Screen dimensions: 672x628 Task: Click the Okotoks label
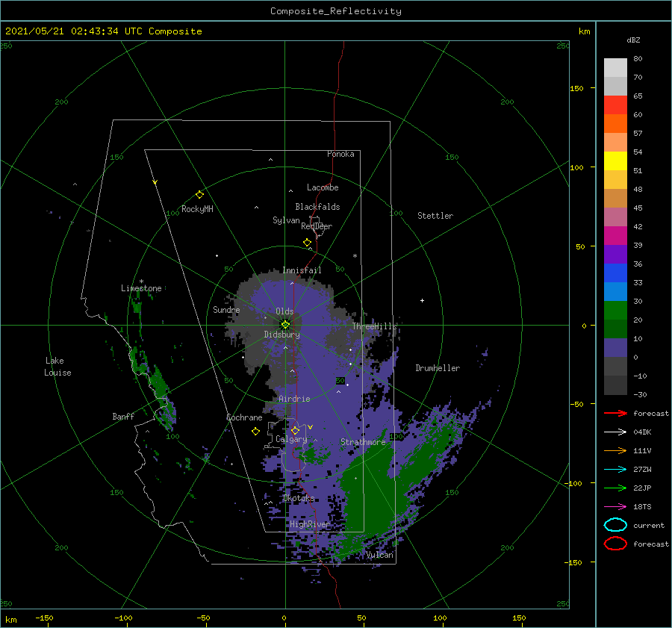click(x=299, y=498)
